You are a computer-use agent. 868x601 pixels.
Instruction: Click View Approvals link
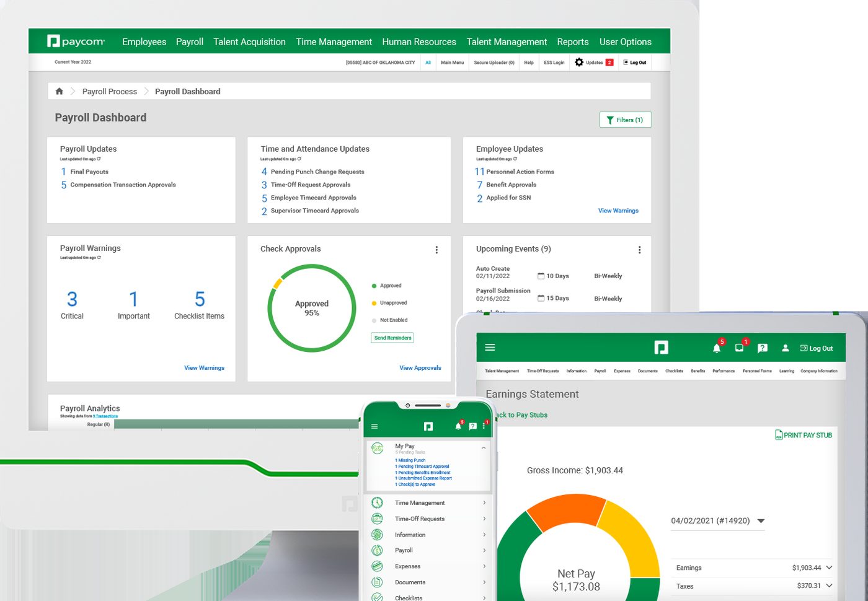click(420, 368)
